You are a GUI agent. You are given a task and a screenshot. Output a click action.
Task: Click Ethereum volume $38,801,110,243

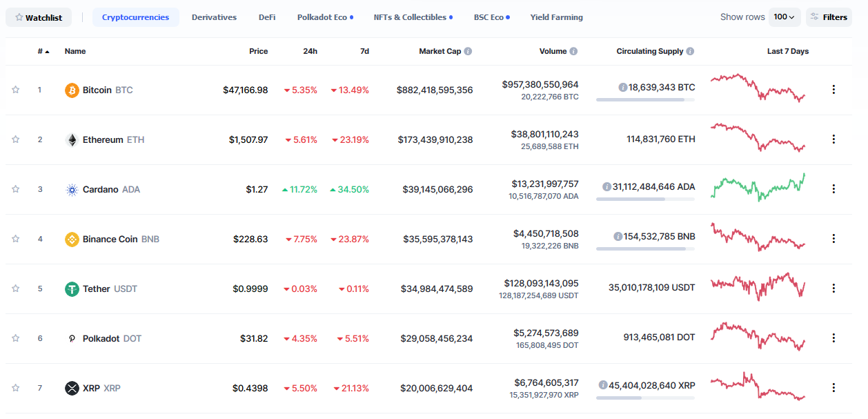544,134
